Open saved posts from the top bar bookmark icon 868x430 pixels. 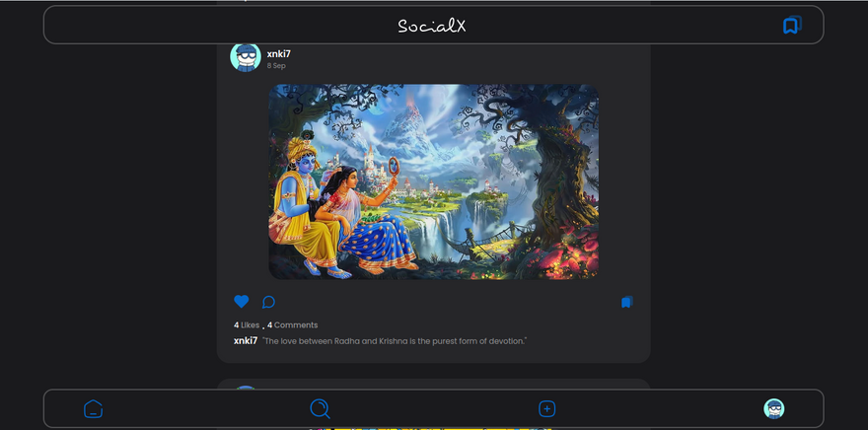coord(791,25)
